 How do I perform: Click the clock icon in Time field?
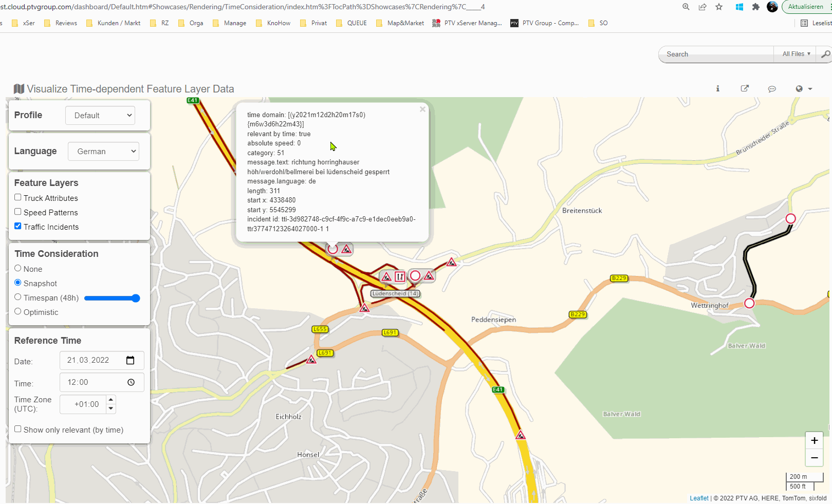(131, 382)
